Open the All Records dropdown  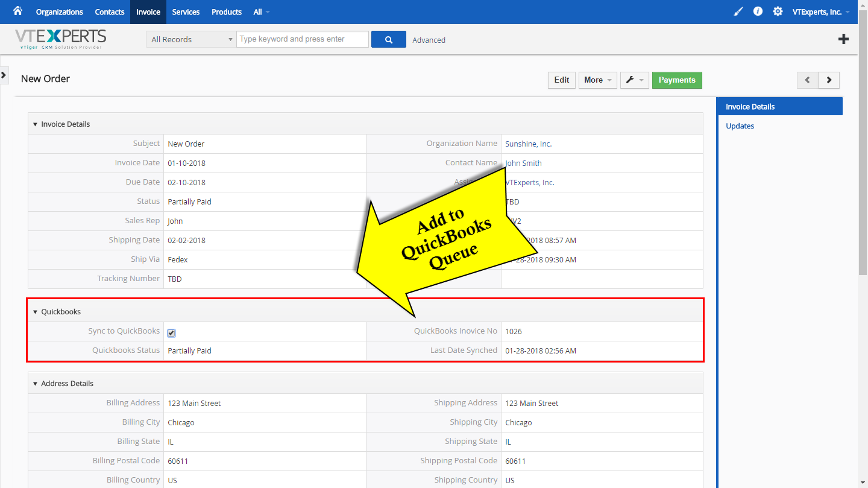pos(191,39)
